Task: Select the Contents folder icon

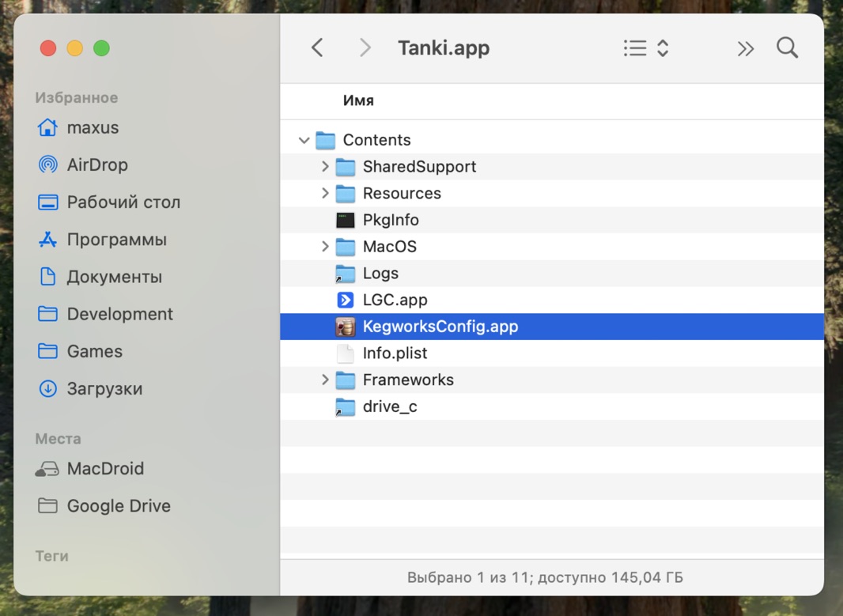Action: [x=325, y=140]
